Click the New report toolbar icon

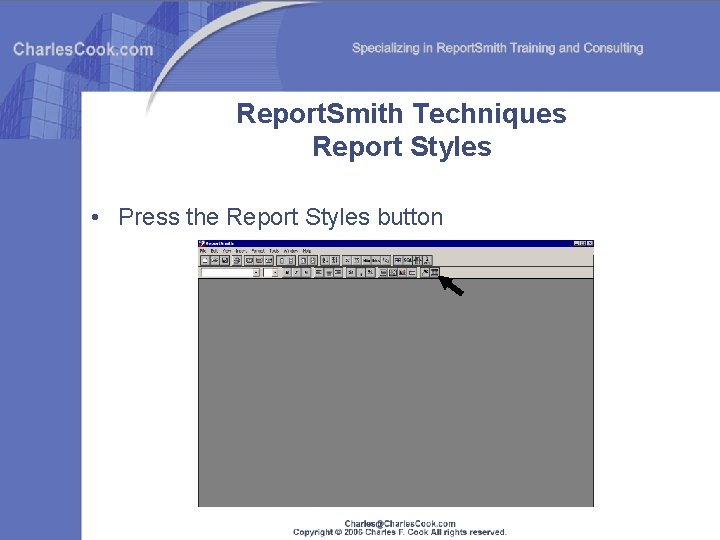pyautogui.click(x=205, y=260)
